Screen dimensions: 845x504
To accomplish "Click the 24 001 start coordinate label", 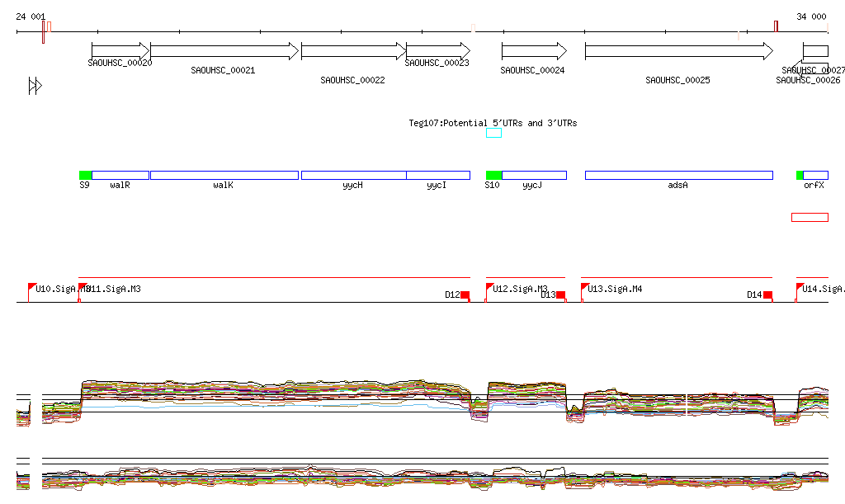I will (x=31, y=16).
